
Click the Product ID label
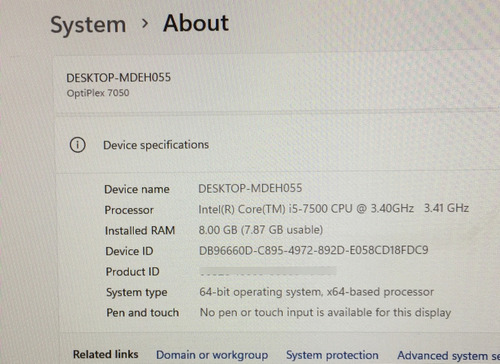click(x=133, y=272)
